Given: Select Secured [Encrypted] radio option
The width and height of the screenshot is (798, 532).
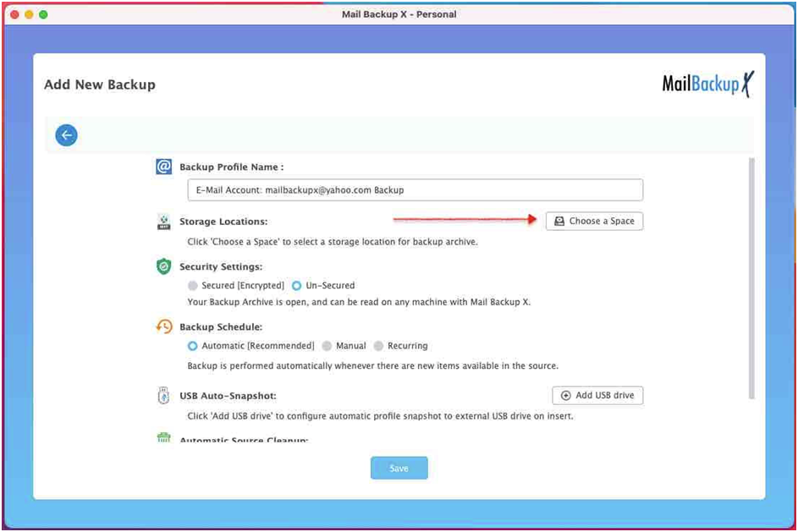Looking at the screenshot, I should pos(192,286).
